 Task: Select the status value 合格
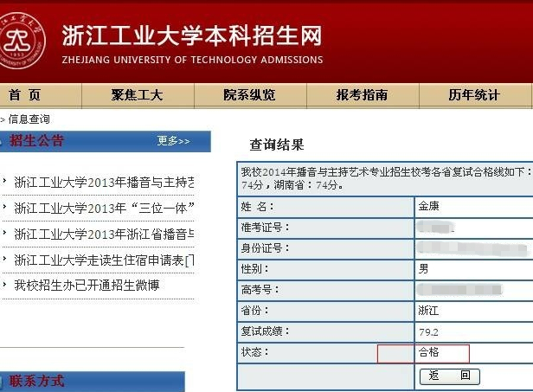pos(428,352)
